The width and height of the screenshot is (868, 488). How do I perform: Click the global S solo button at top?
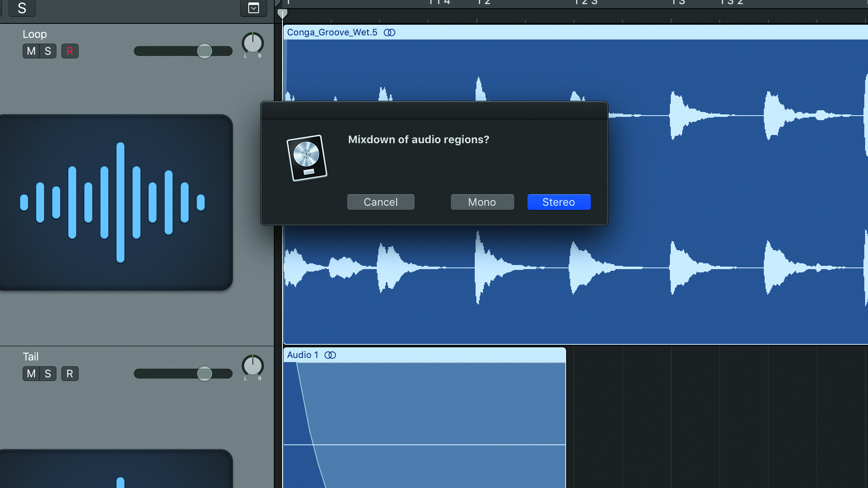(22, 8)
